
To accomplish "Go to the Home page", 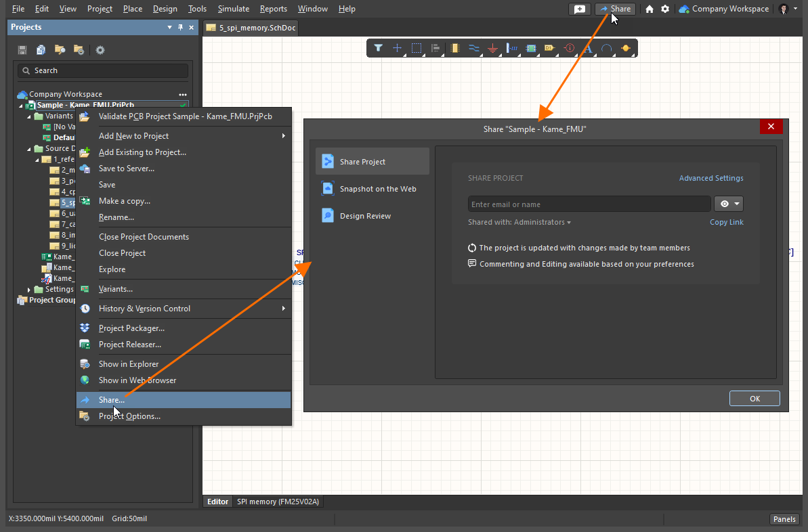I will pos(650,9).
